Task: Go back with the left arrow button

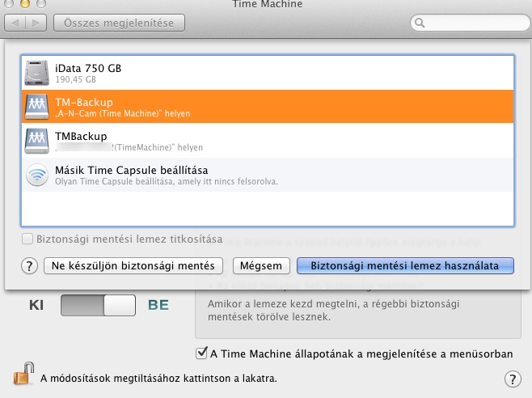Action: pyautogui.click(x=15, y=23)
